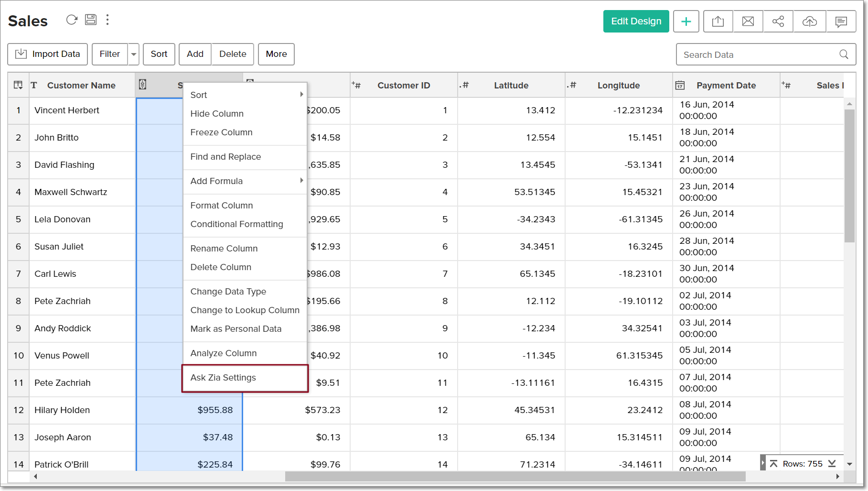Click the cloud publish icon
This screenshot has width=868, height=491.
809,22
